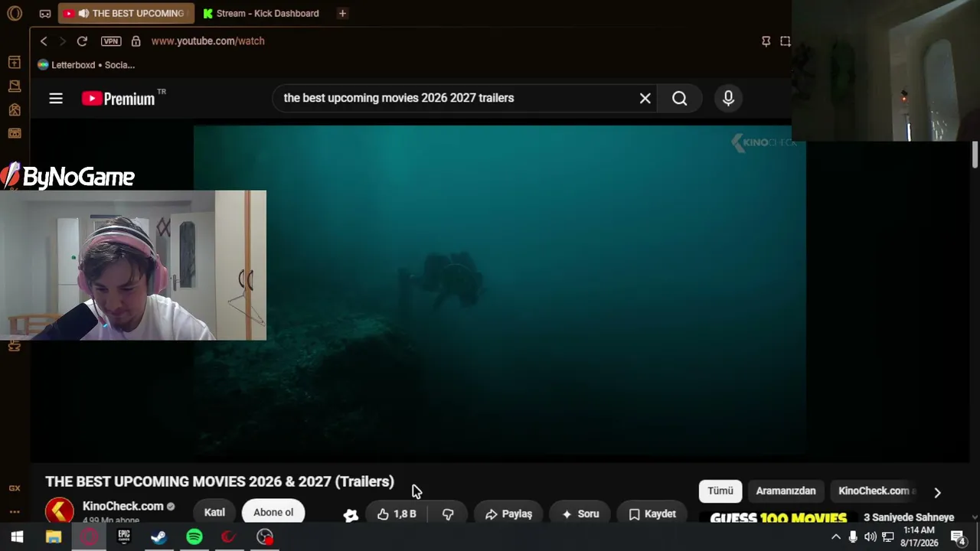Open the GUESS 100 MOVIES recommended video

click(778, 518)
